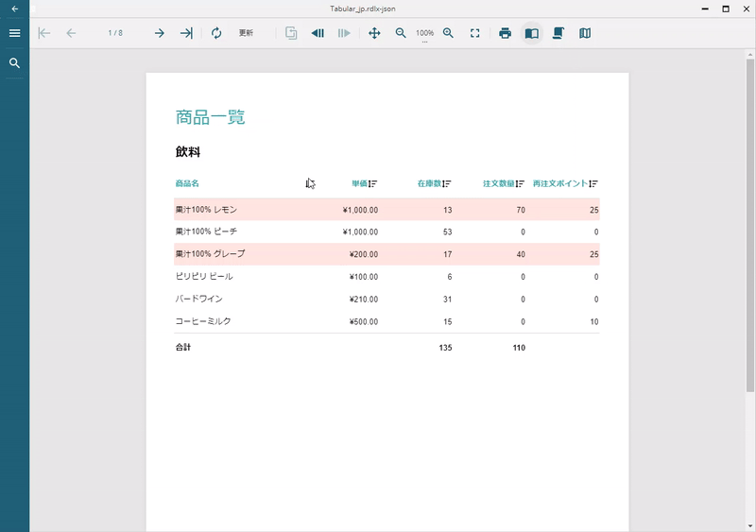Click the 合計 total label
This screenshot has height=532, width=756.
point(183,348)
